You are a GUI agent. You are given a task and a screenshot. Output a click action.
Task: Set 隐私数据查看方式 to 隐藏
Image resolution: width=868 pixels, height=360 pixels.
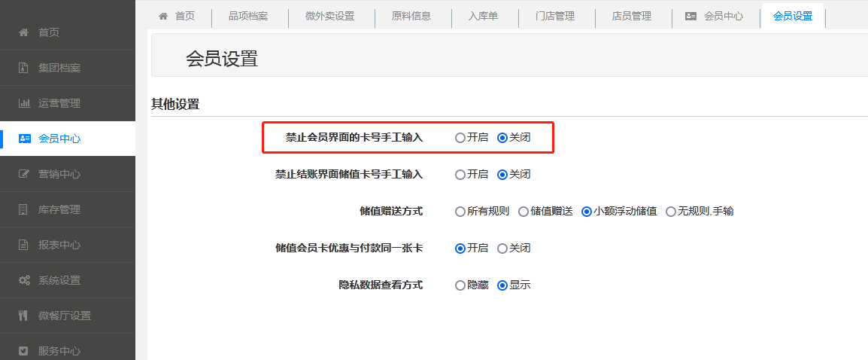pyautogui.click(x=460, y=285)
